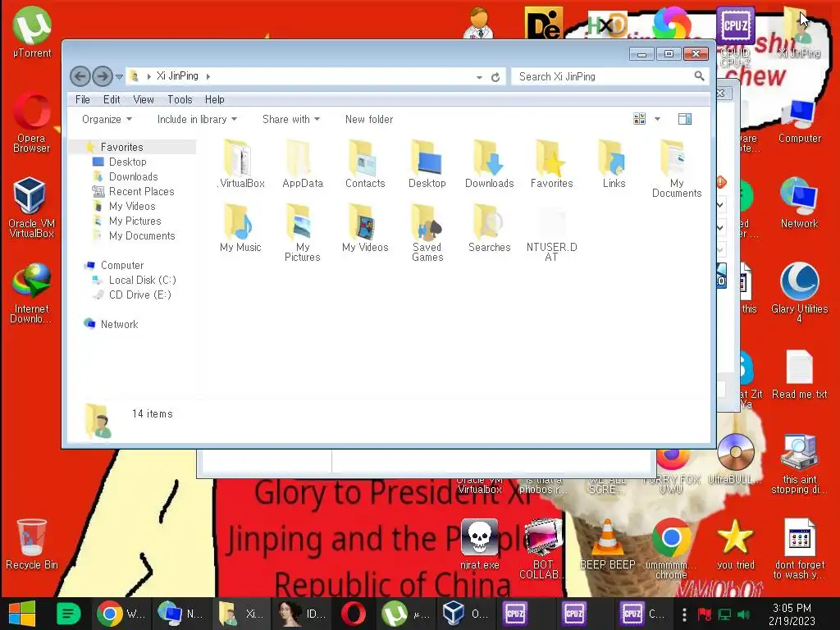Click the volume tray icon
This screenshot has width=840, height=630.
coord(743,614)
